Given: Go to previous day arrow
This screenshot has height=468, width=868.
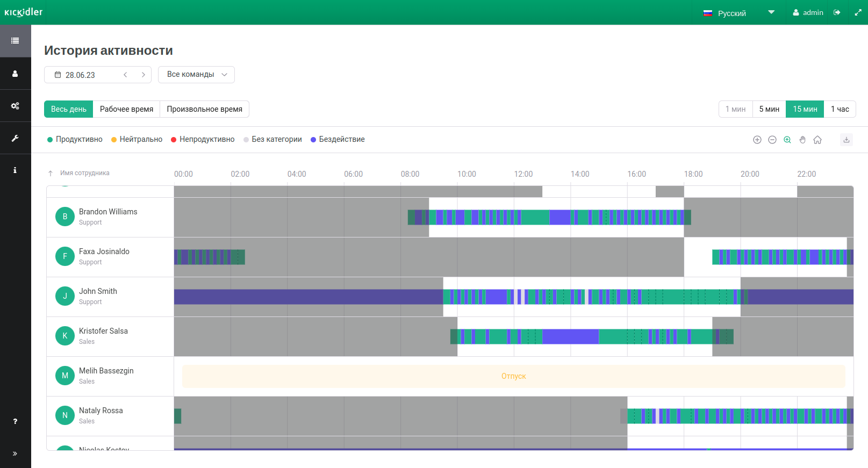Looking at the screenshot, I should tap(125, 75).
